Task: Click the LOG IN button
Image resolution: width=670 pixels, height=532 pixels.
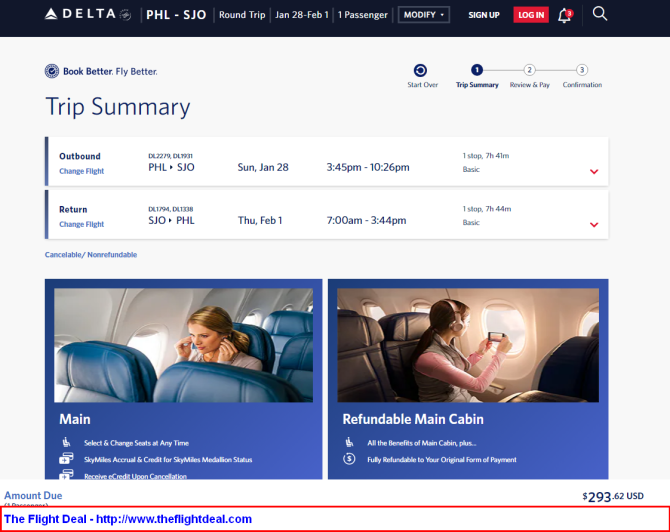Action: [x=531, y=15]
